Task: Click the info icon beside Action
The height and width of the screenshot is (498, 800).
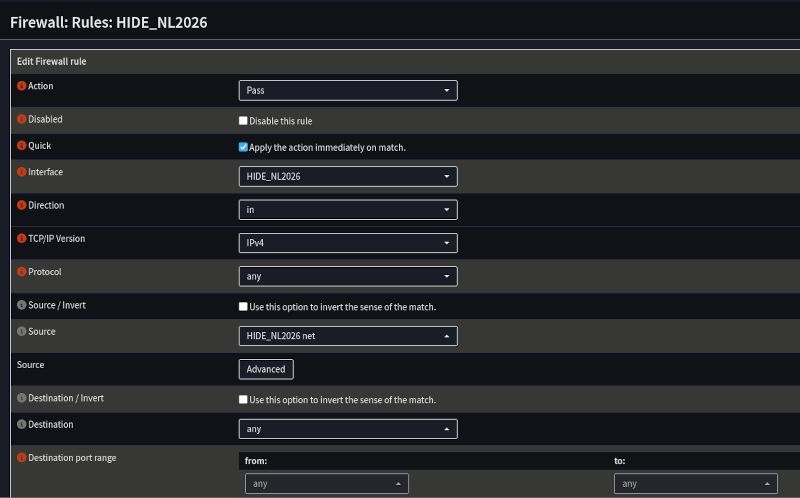Action: [x=22, y=86]
